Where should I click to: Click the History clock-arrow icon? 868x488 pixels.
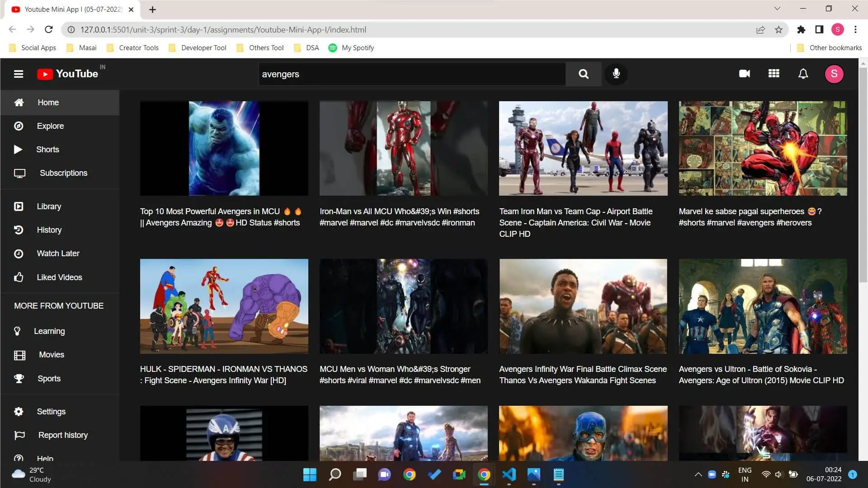[x=19, y=230]
